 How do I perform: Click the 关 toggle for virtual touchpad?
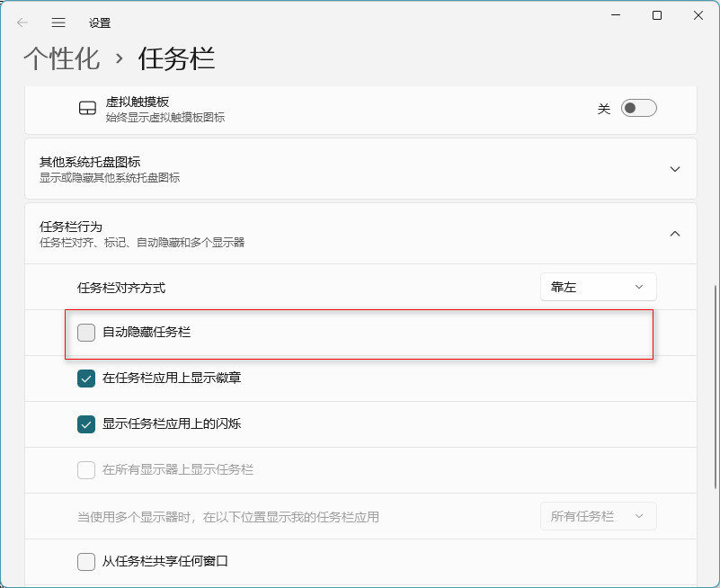coord(638,107)
